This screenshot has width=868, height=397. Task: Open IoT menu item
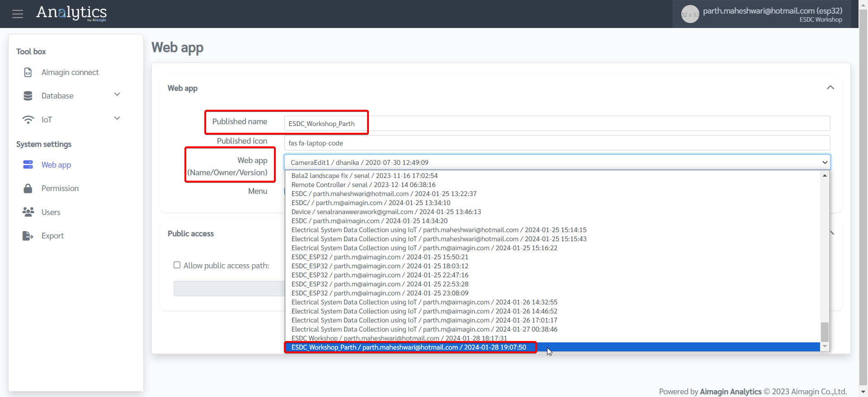point(47,120)
